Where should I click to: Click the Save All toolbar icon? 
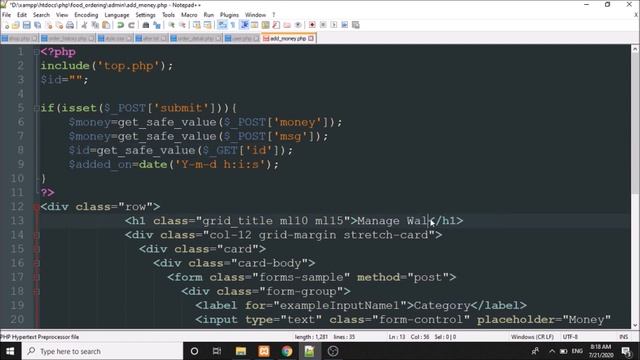click(x=38, y=25)
